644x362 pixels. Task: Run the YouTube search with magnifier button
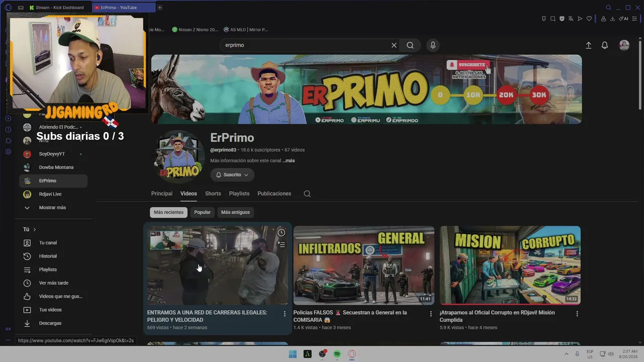pos(411,45)
